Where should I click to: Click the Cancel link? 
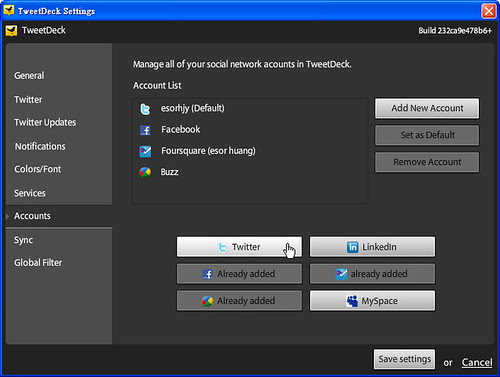pos(477,362)
